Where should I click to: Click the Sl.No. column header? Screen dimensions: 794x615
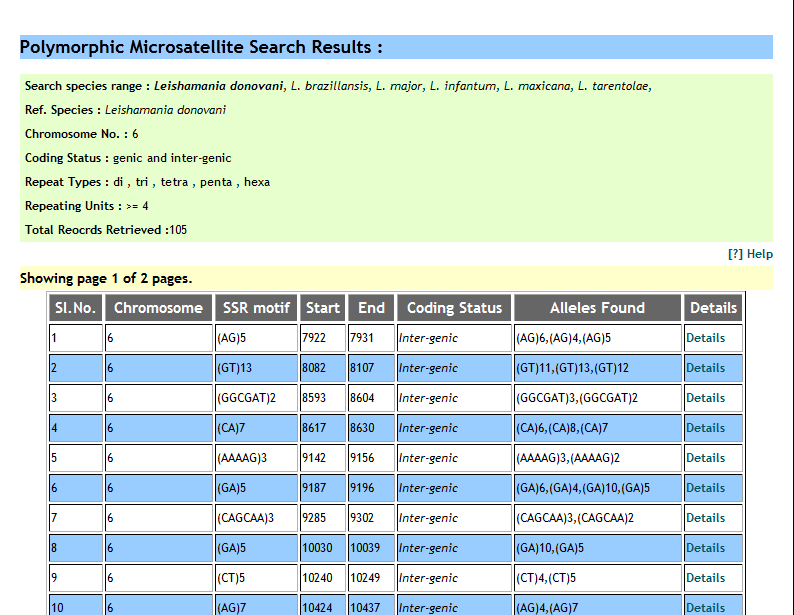click(75, 308)
